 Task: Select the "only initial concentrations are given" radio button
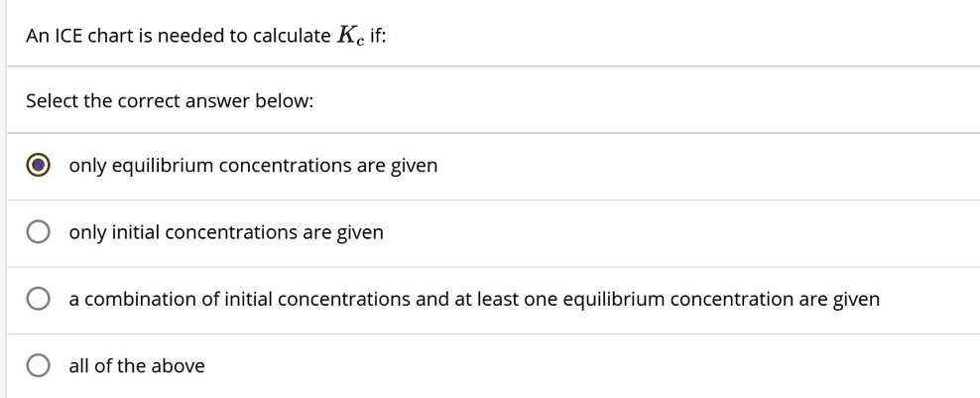(39, 232)
